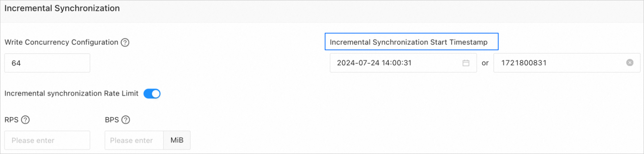Select the Incremental Synchronization Start Timestamp label
644x154 pixels.
click(x=409, y=42)
